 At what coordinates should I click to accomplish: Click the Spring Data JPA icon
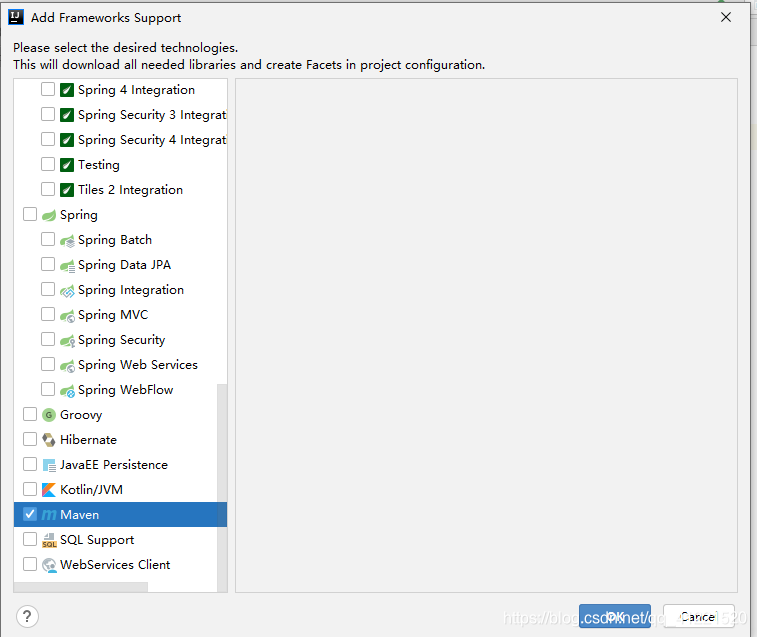coord(67,266)
